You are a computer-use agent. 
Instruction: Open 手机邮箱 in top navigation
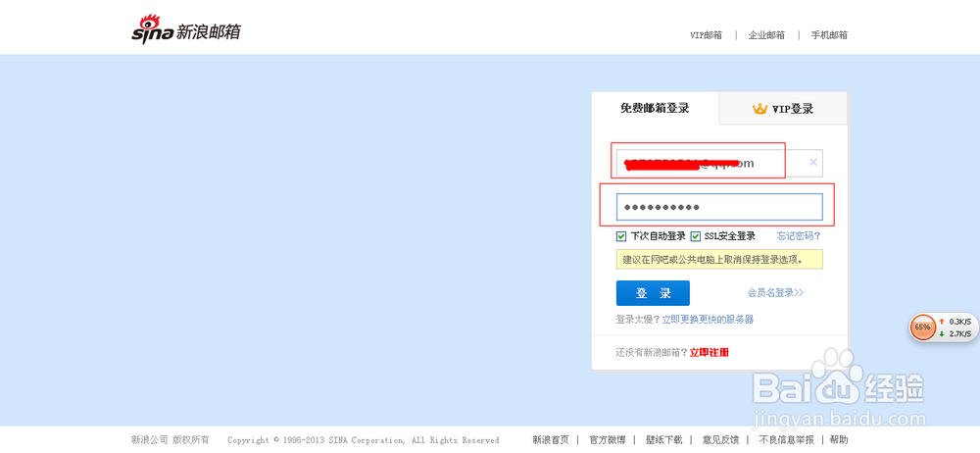tap(829, 35)
